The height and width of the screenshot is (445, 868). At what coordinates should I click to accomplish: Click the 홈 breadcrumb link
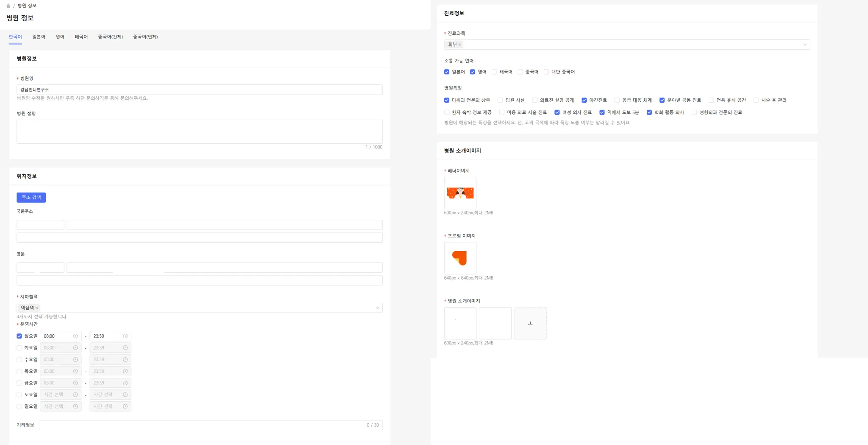(x=8, y=6)
